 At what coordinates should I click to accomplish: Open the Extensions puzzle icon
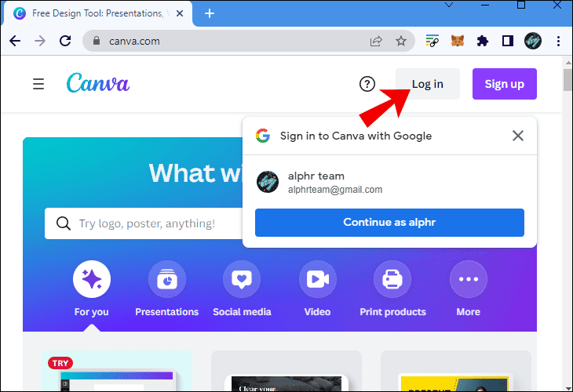[x=483, y=41]
